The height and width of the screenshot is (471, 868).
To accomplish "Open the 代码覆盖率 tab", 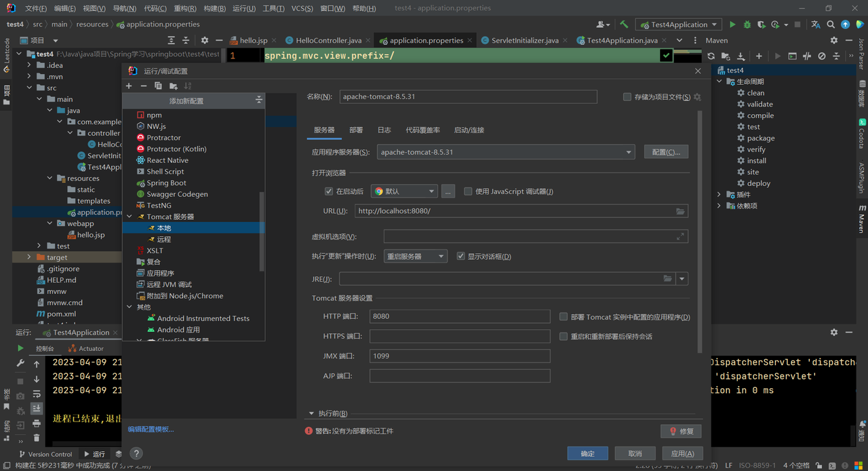I will [422, 130].
